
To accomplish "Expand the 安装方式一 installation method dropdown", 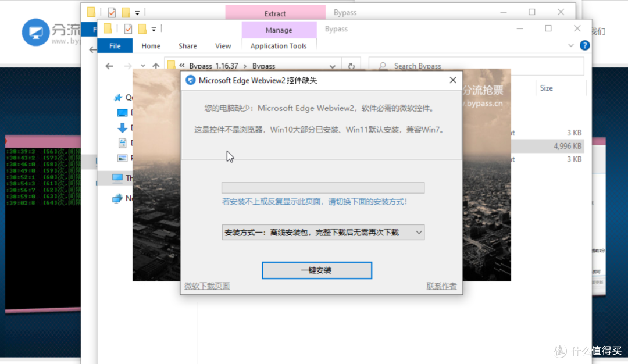I will 323,232.
